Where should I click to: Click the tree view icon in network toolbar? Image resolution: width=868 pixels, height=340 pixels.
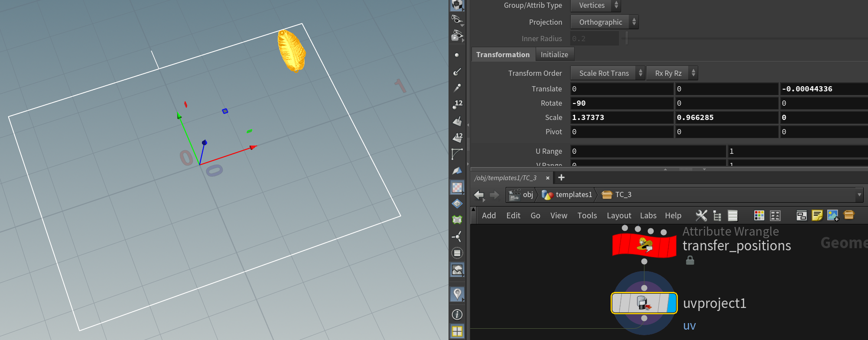point(717,215)
